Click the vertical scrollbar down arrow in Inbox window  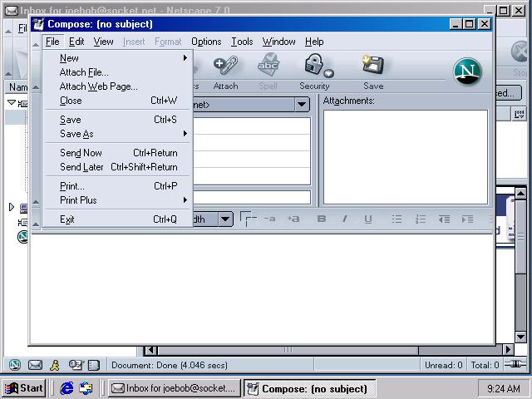pos(520,337)
